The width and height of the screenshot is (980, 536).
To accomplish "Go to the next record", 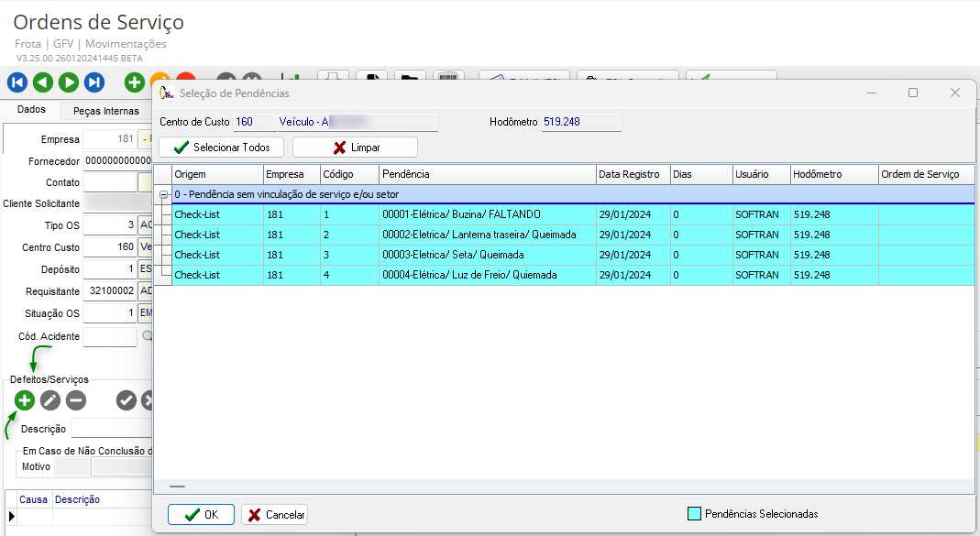I will pyautogui.click(x=68, y=82).
